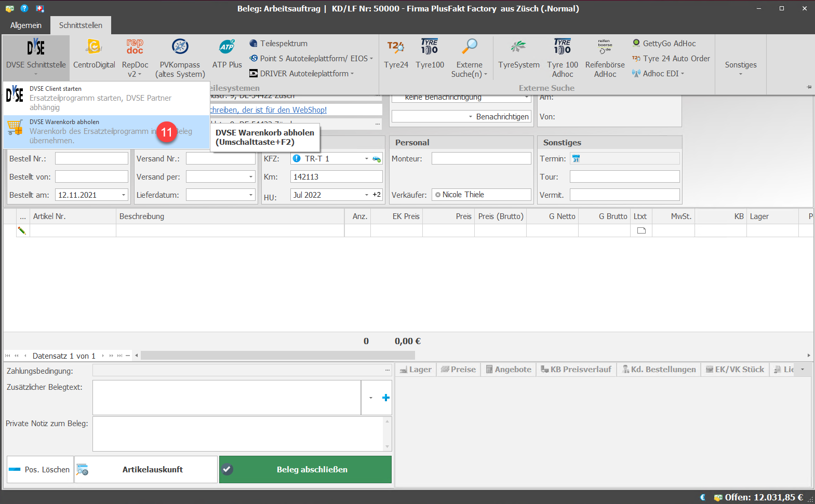Click Pos. Löschen button
The image size is (815, 504).
pos(40,469)
